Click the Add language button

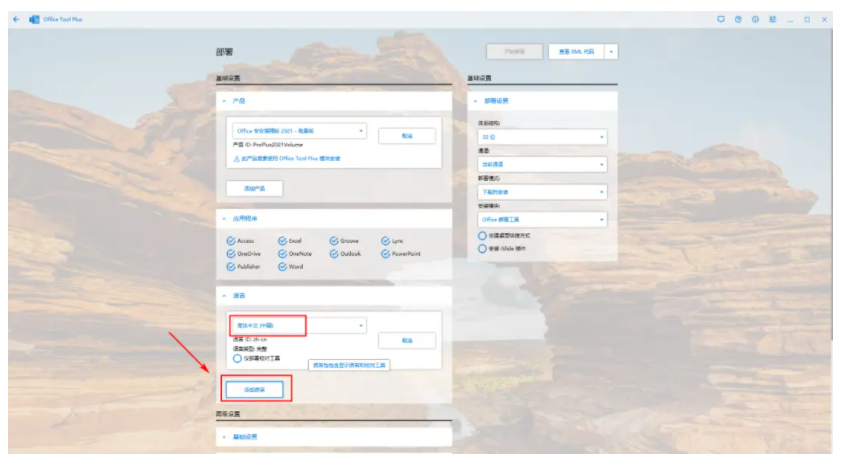tap(255, 389)
